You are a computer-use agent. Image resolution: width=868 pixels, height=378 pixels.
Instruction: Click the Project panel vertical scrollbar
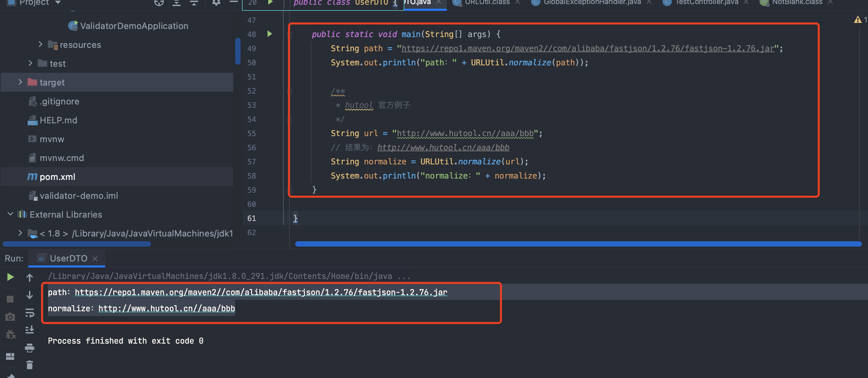(x=238, y=51)
